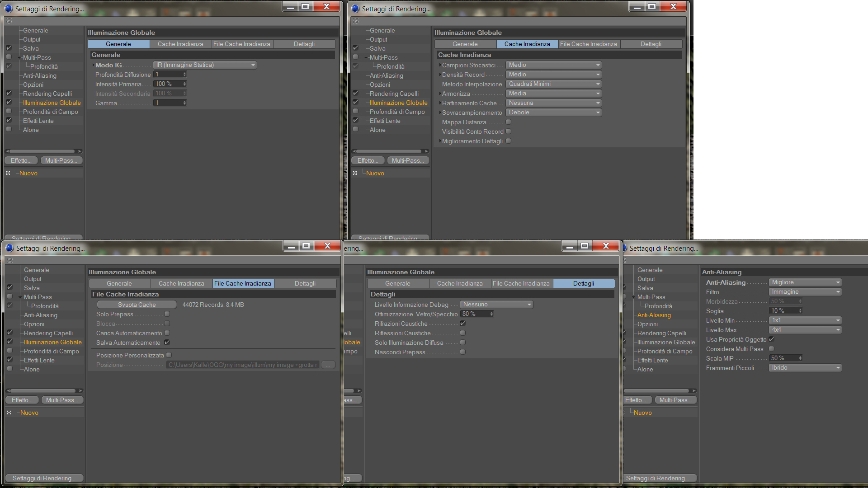Toggle the Rifrazioni Caustiche checkbox
Screen dimensions: 868x488
pos(462,324)
